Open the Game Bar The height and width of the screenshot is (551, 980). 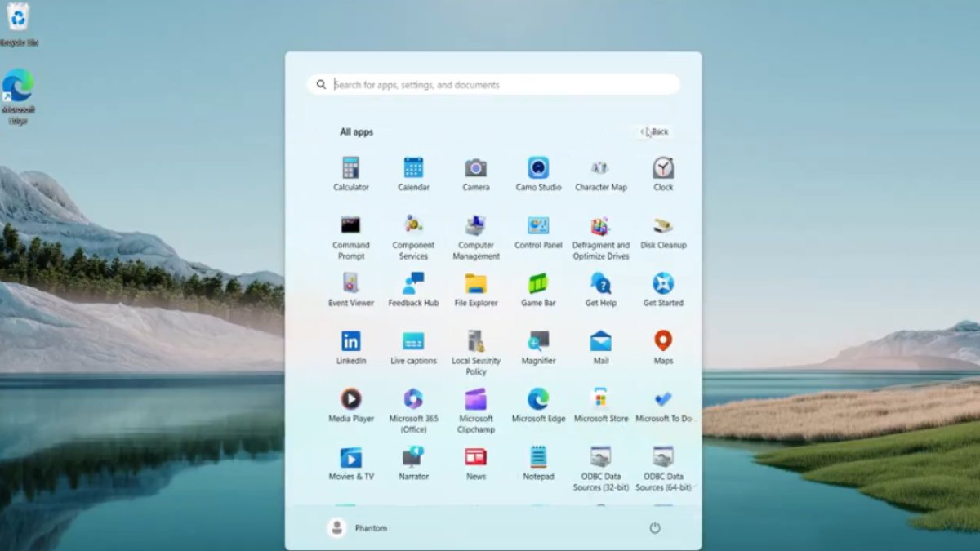point(538,290)
